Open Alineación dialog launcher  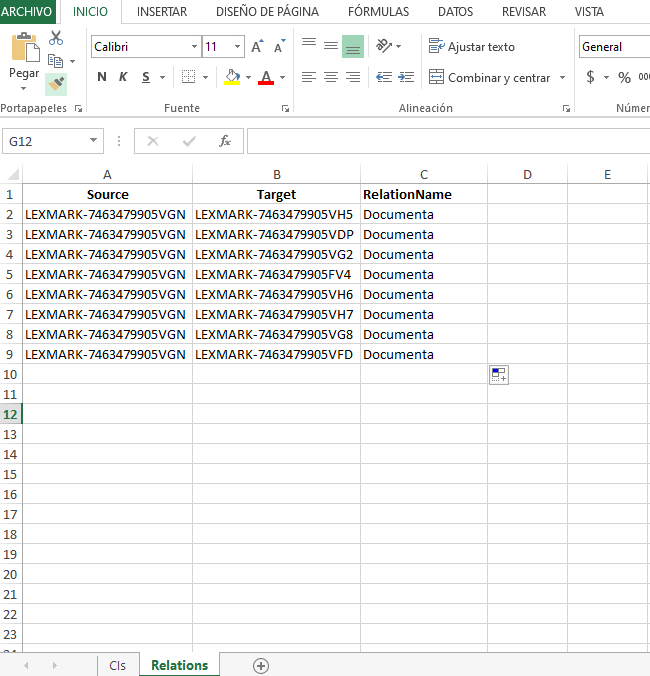tap(566, 109)
